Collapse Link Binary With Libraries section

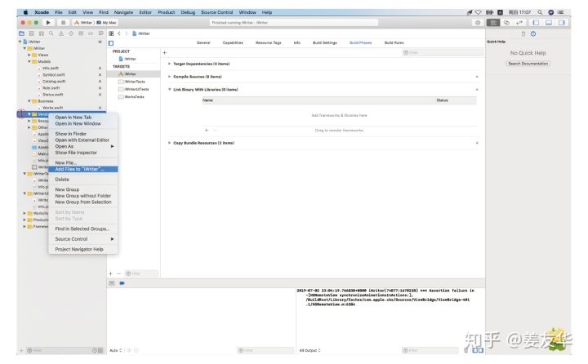170,89
